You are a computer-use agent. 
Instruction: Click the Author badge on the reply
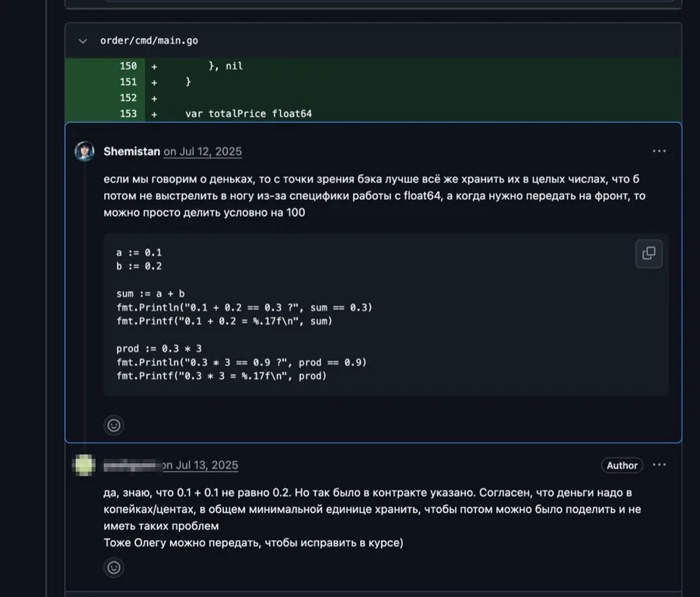622,465
